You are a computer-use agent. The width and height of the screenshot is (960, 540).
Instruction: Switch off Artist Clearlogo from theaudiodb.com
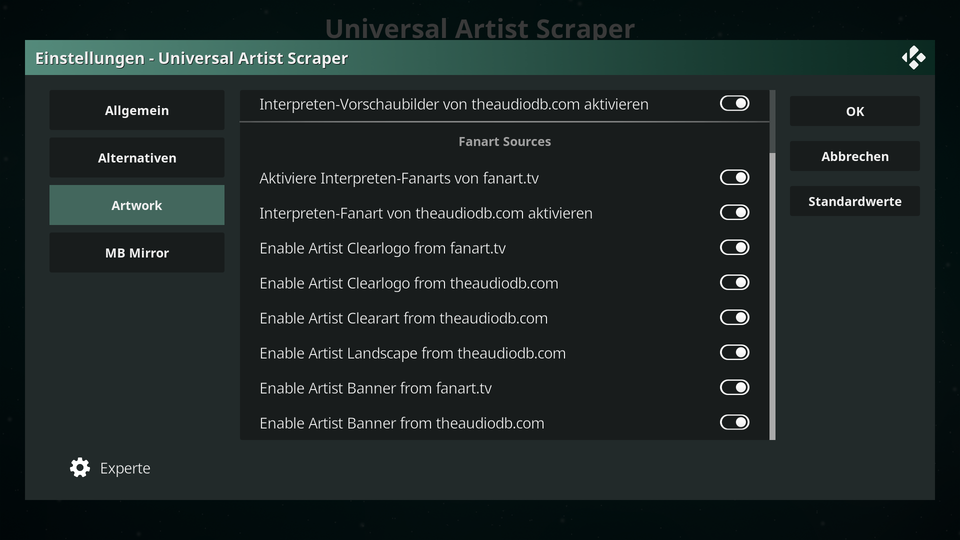pos(734,282)
